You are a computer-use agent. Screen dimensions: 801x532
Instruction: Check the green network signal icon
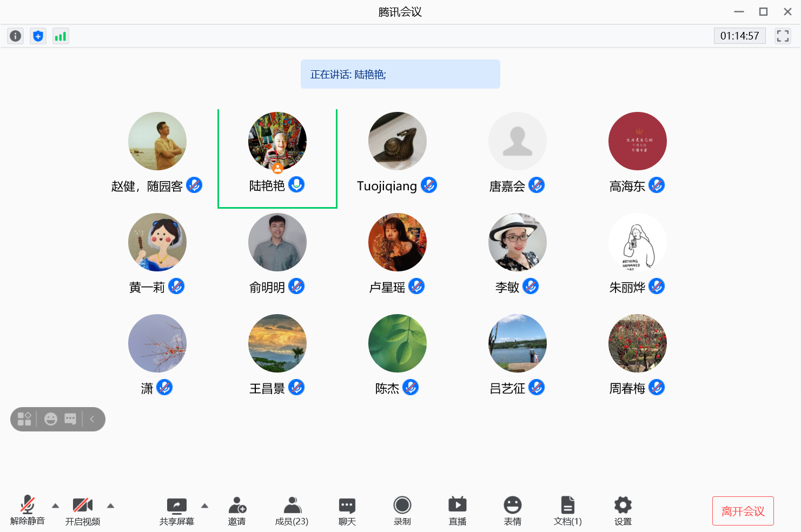[x=61, y=36]
